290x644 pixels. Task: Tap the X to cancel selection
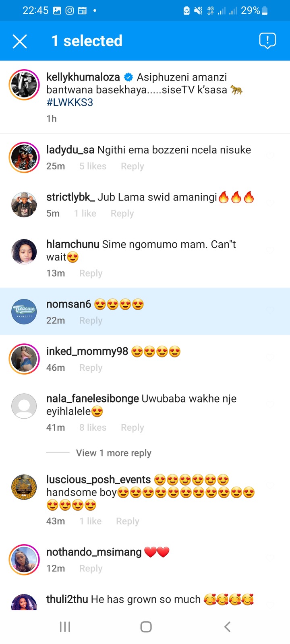tap(20, 41)
